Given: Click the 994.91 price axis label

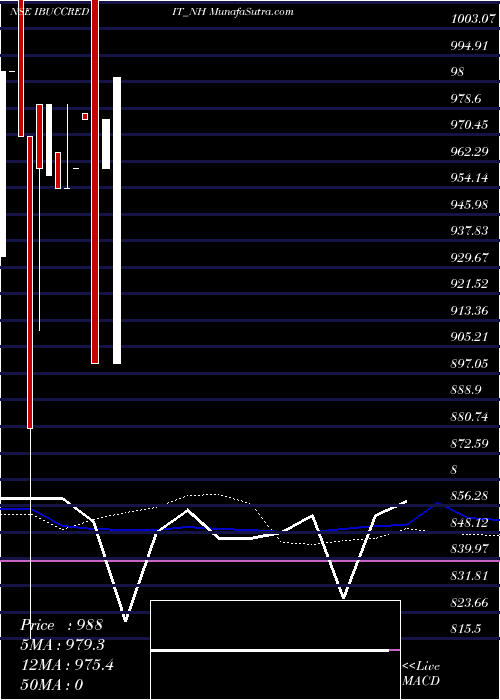Looking at the screenshot, I should 469,46.
